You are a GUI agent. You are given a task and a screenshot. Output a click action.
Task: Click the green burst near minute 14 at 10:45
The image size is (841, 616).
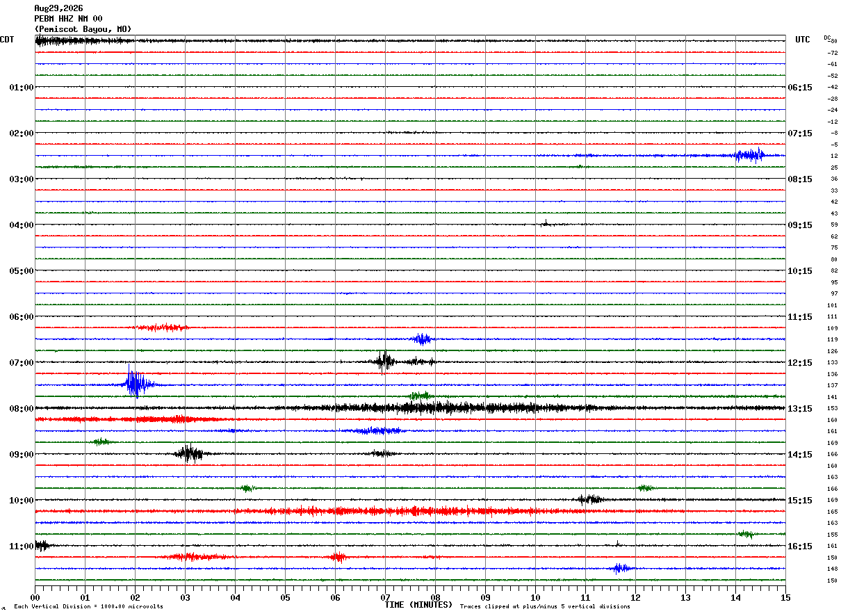pyautogui.click(x=746, y=534)
